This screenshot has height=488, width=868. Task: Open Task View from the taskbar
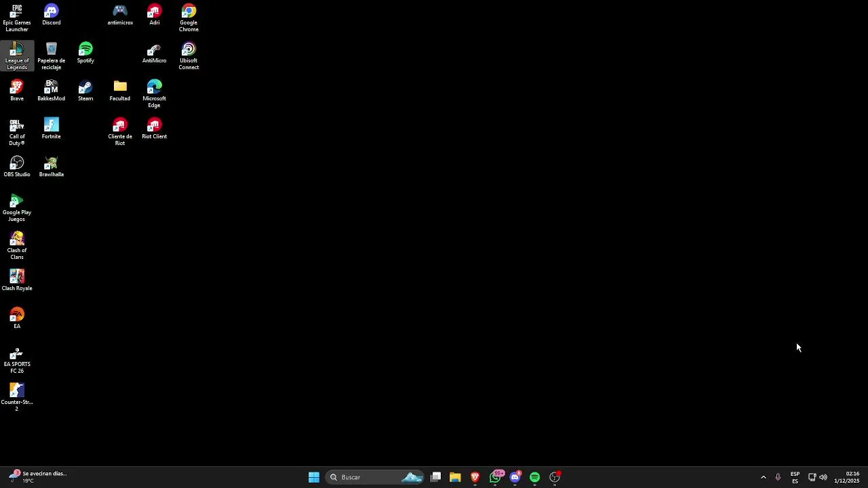[436, 477]
